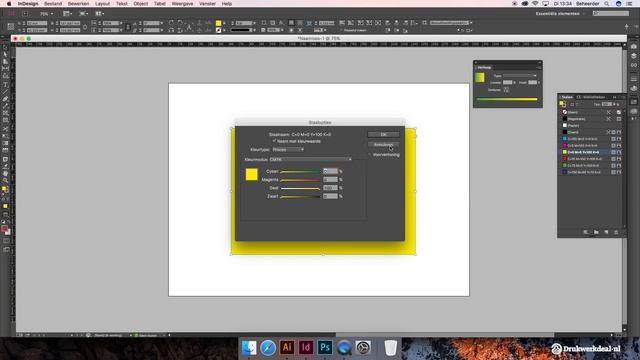Open the Bestand menu
The height and width of the screenshot is (360, 640).
pyautogui.click(x=53, y=4)
